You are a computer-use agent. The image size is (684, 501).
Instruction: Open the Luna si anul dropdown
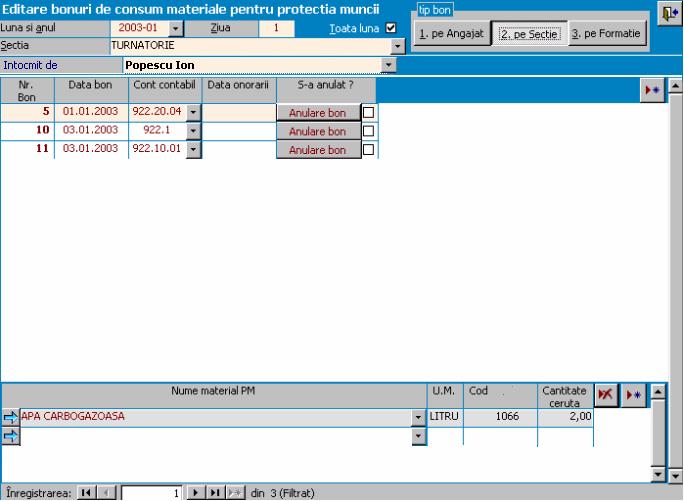point(177,29)
